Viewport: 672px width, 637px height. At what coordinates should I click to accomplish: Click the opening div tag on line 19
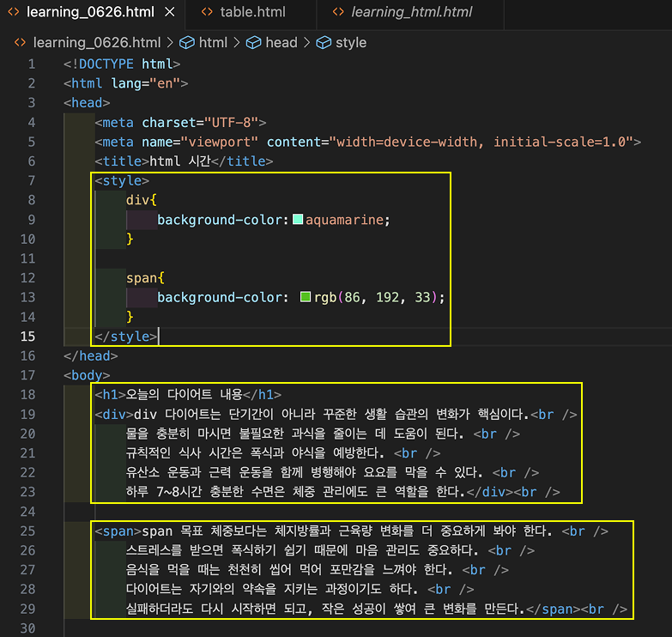[x=114, y=415]
